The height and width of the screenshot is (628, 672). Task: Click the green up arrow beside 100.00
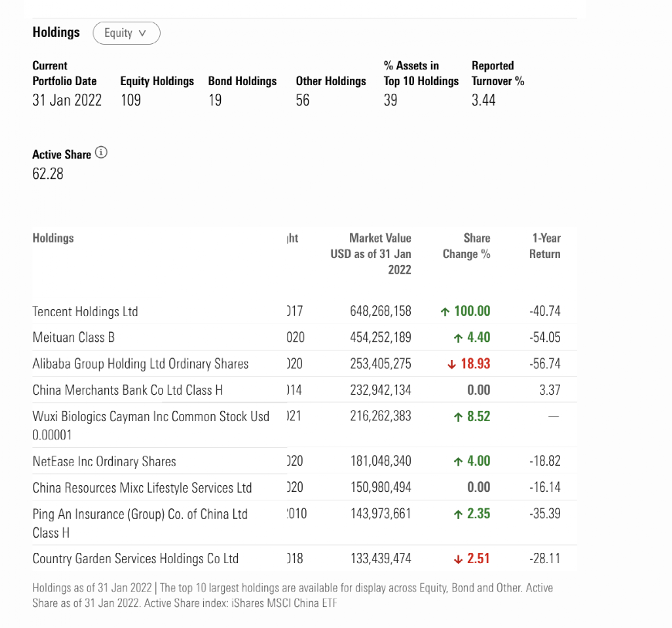pyautogui.click(x=445, y=311)
